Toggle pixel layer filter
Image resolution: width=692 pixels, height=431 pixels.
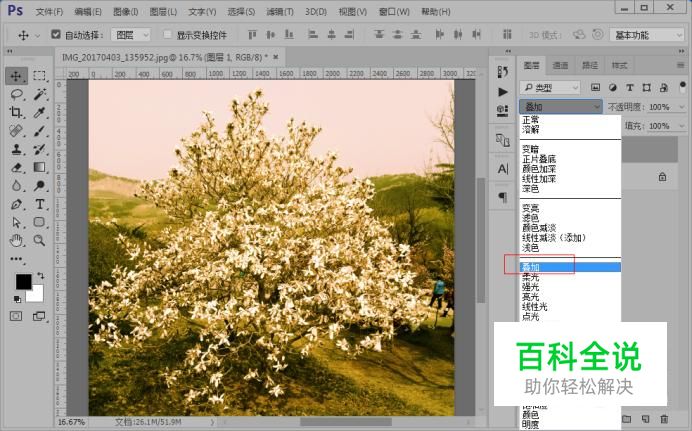click(x=595, y=87)
